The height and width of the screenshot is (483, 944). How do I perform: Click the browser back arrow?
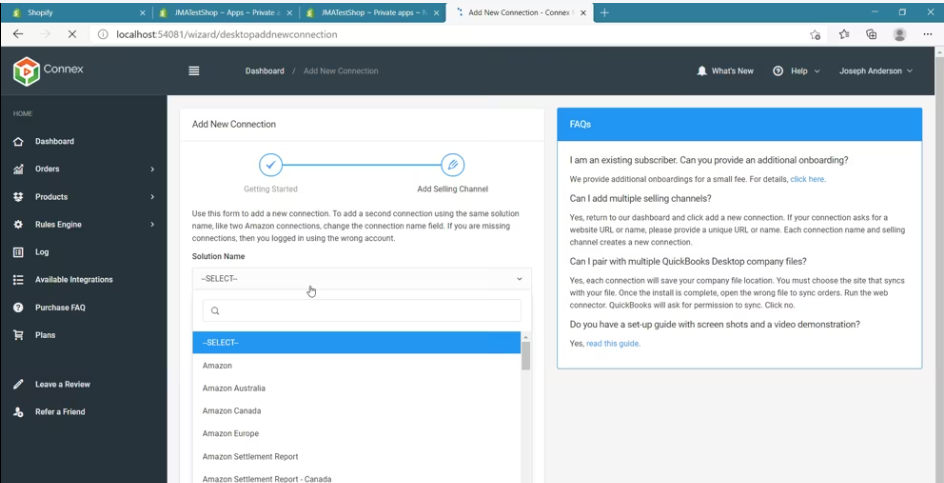point(18,34)
